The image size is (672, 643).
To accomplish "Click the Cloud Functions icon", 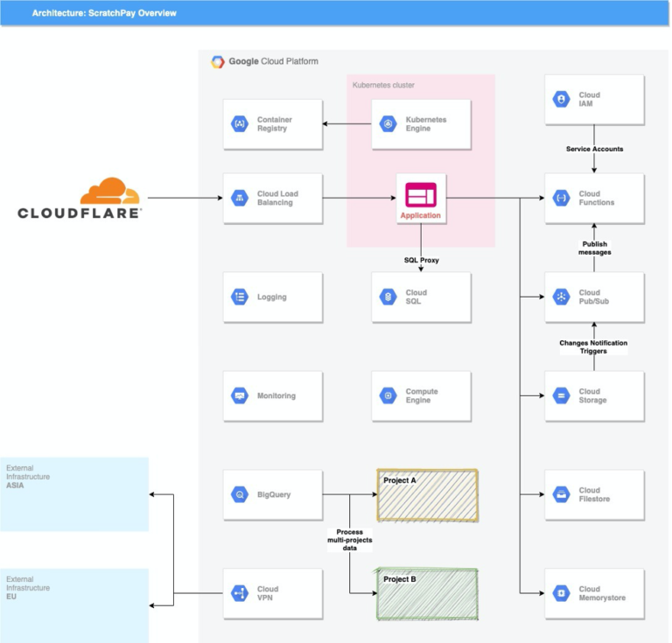I will [561, 198].
